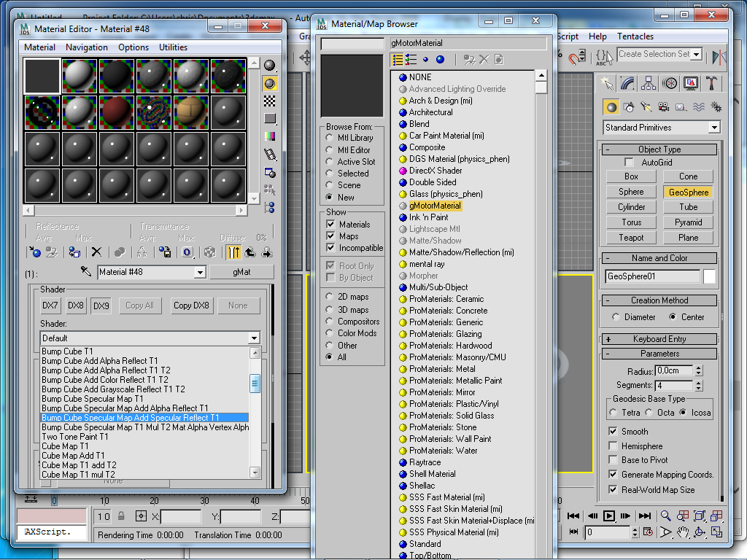Click Sample Type sphere icon

pyautogui.click(x=270, y=65)
